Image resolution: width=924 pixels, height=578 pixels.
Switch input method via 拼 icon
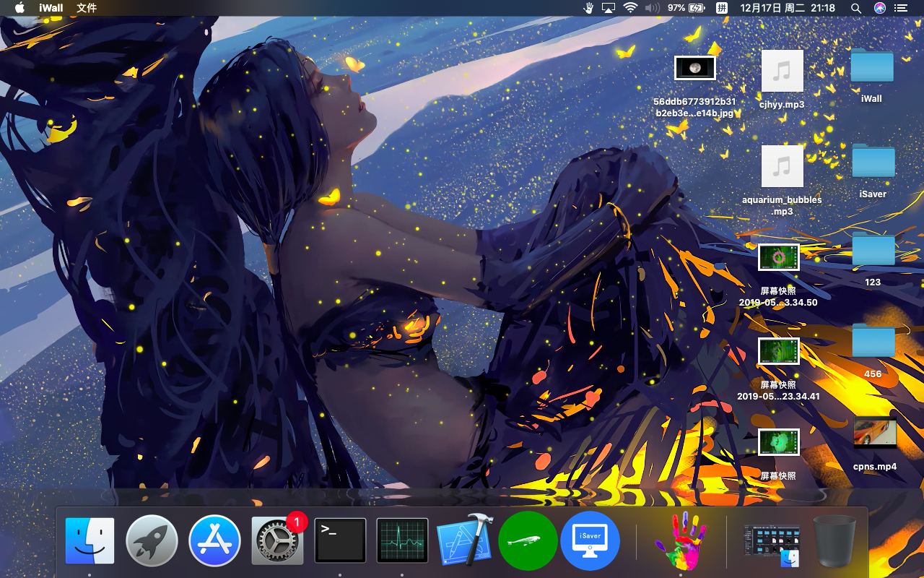point(721,8)
